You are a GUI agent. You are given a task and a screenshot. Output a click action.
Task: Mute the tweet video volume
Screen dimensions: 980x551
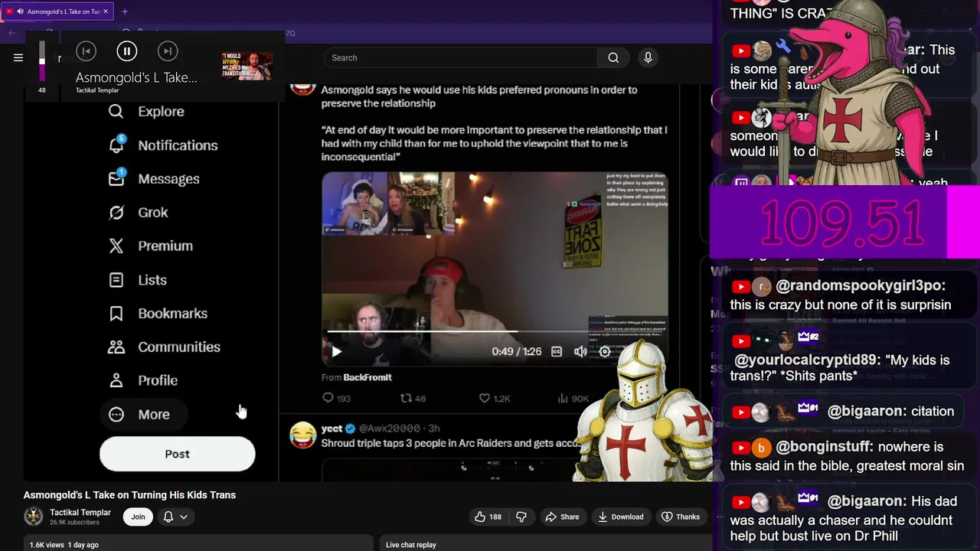pos(580,351)
